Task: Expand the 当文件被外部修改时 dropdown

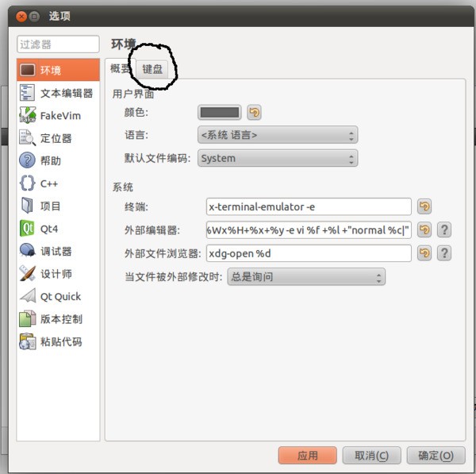Action: click(x=306, y=277)
